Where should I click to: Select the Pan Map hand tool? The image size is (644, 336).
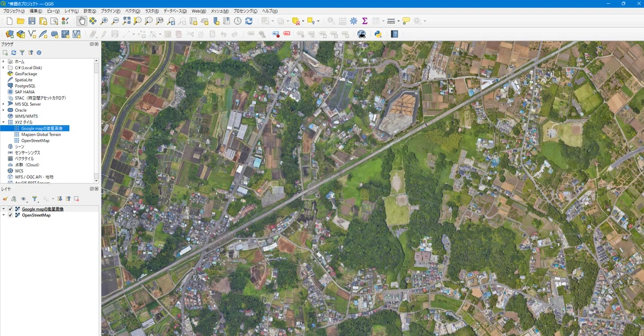pyautogui.click(x=81, y=21)
